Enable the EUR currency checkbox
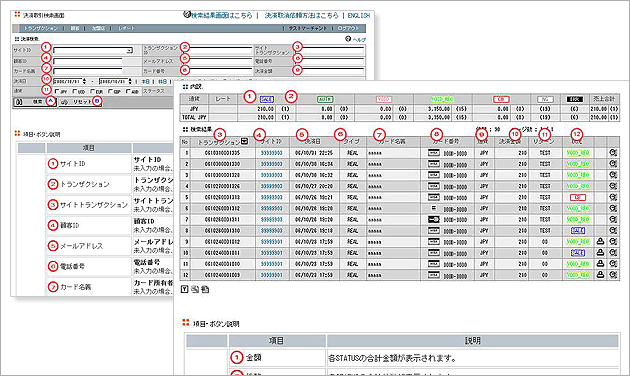630x376 pixels. [x=93, y=92]
